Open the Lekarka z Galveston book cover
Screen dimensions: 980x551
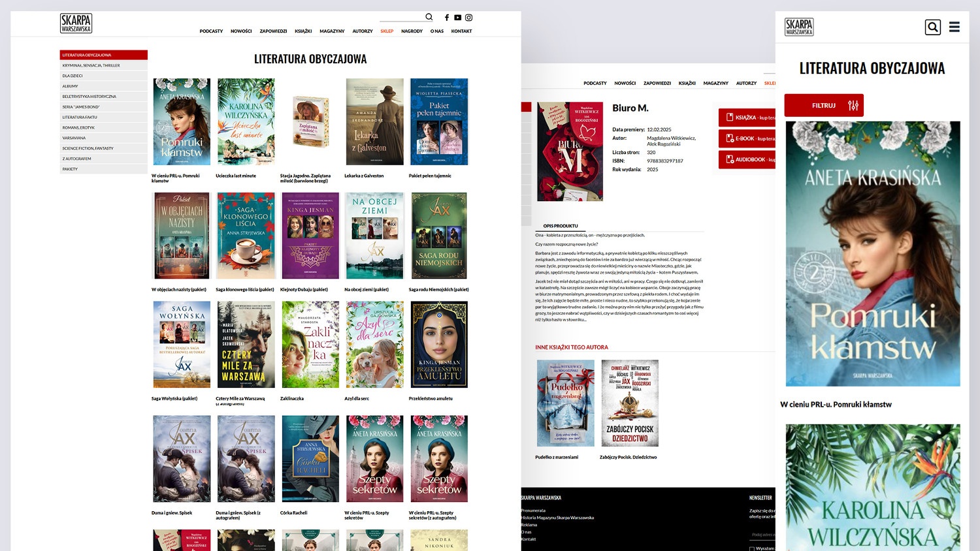point(374,122)
